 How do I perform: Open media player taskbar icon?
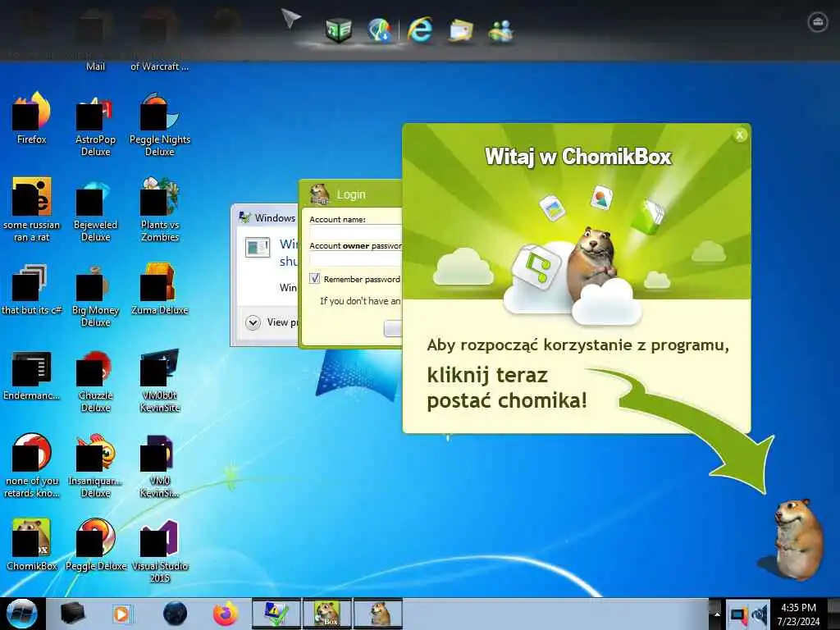(x=121, y=614)
